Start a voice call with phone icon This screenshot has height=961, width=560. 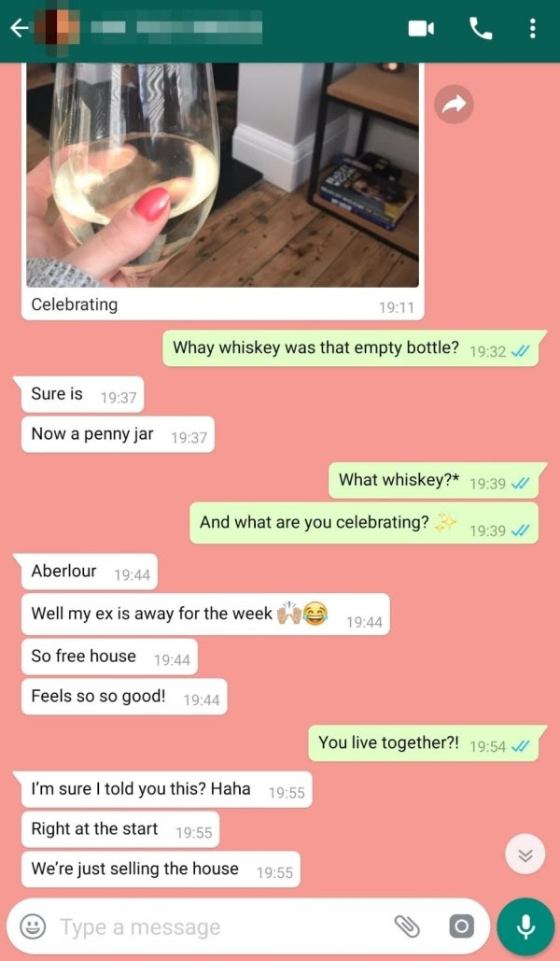(x=481, y=28)
